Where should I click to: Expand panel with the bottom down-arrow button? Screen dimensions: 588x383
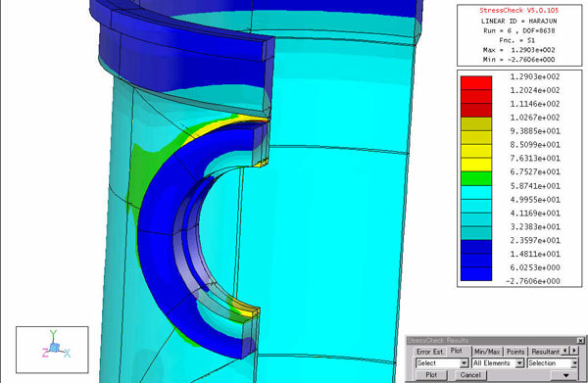565,375
